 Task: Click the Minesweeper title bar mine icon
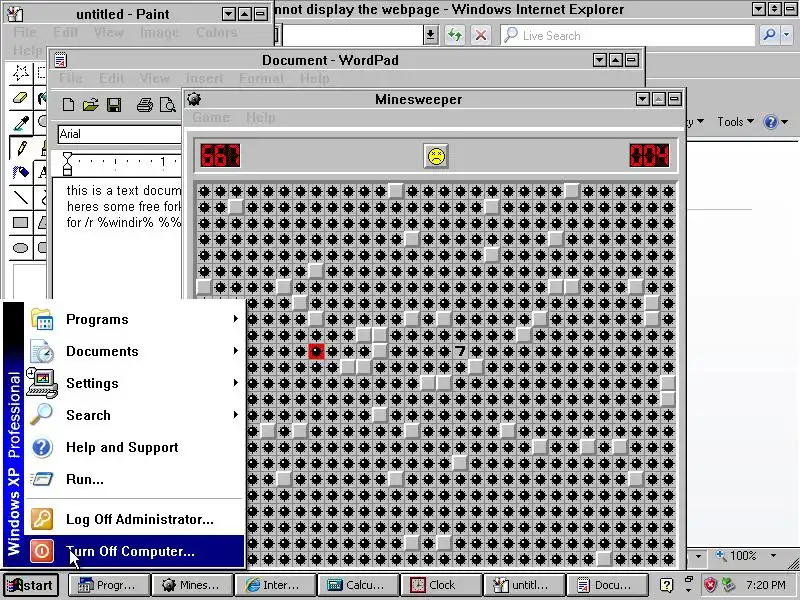pos(194,98)
